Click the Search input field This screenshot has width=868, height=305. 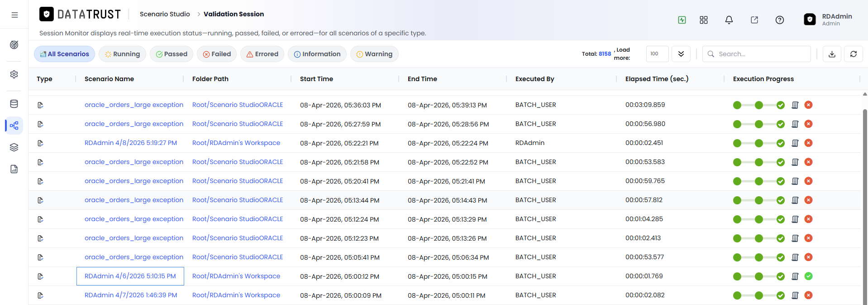756,54
